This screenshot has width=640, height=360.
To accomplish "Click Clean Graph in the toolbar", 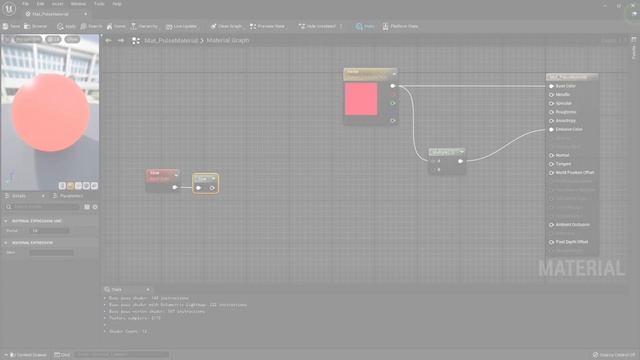I will (x=226, y=26).
